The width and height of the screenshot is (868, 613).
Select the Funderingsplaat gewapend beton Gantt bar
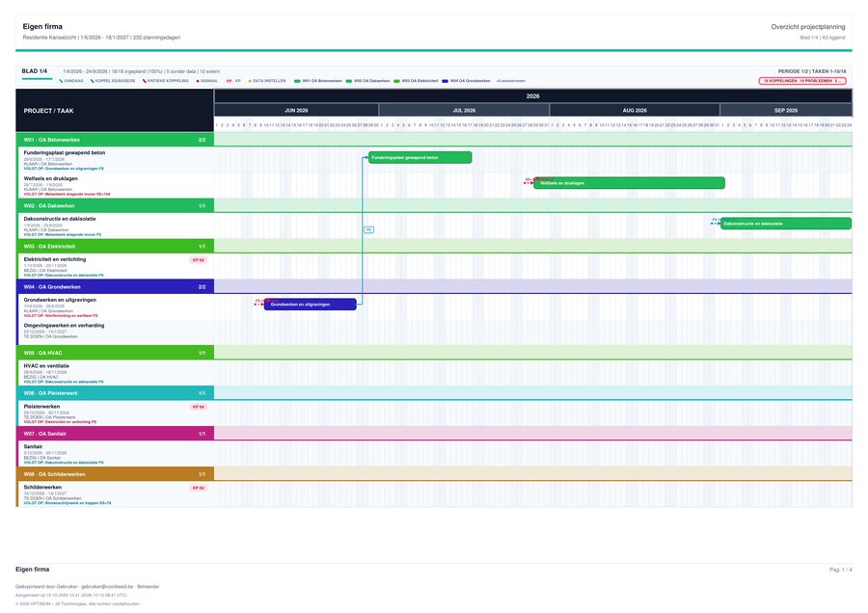[x=420, y=158]
